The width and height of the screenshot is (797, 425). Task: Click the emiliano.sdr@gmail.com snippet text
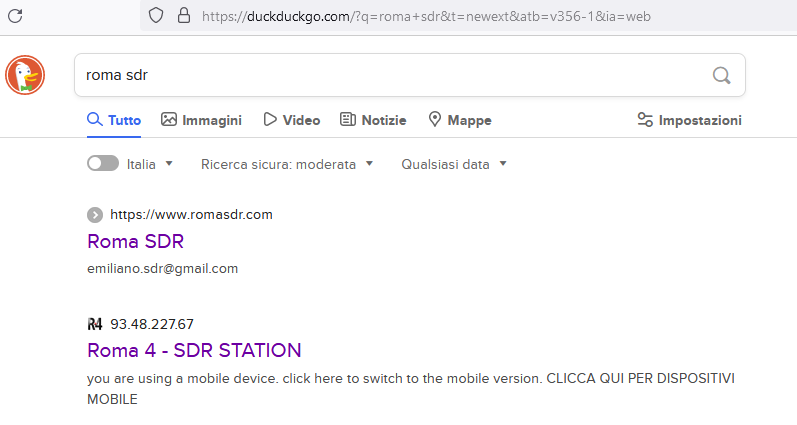pyautogui.click(x=162, y=268)
